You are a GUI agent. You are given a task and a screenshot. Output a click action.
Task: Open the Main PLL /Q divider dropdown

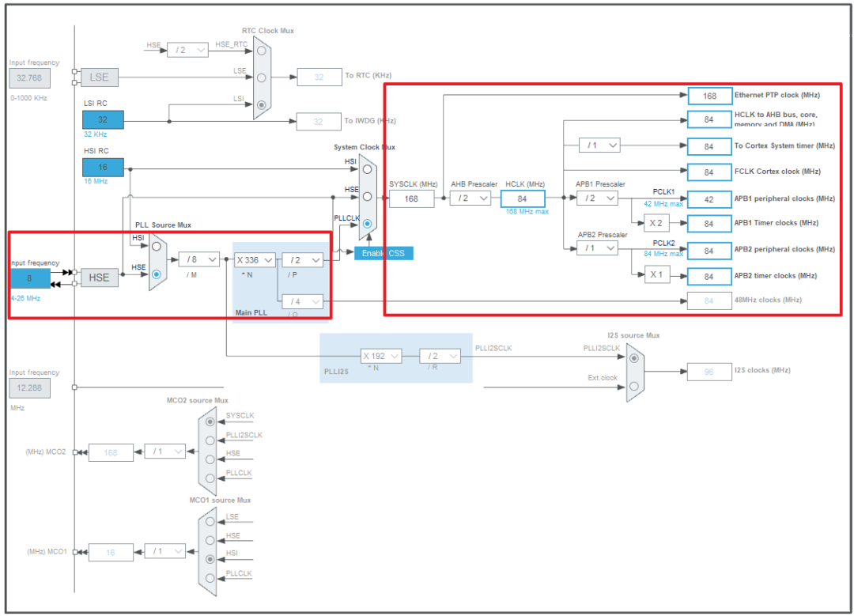coord(303,301)
